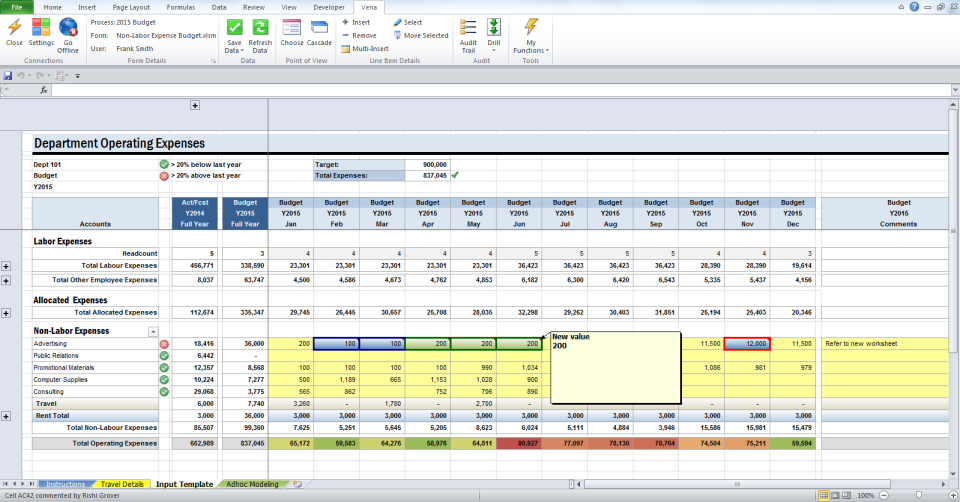Open the Developer ribbon tab

point(329,7)
